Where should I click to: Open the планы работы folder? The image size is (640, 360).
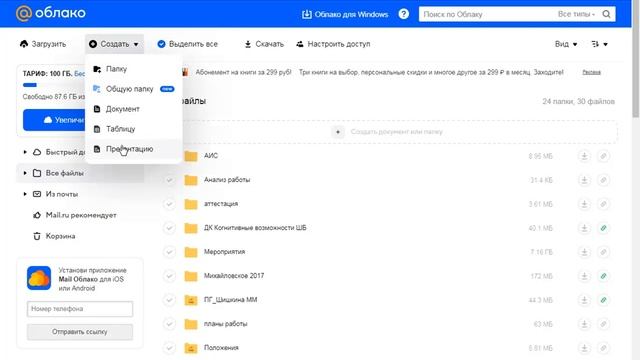[x=226, y=324]
